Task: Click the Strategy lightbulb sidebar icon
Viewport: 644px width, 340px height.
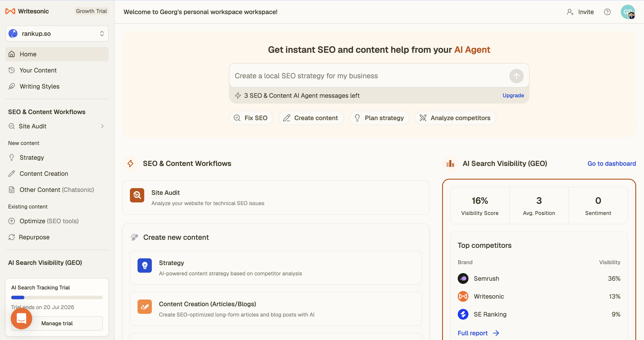Action: point(11,157)
